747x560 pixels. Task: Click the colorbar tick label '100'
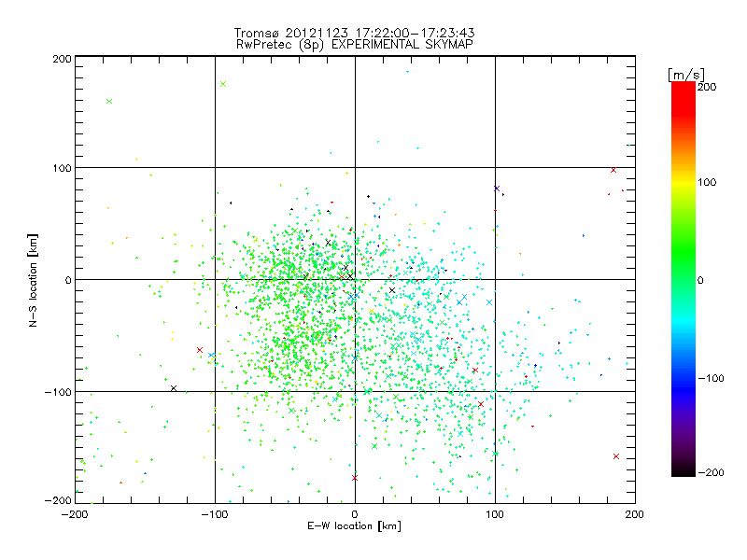click(707, 182)
